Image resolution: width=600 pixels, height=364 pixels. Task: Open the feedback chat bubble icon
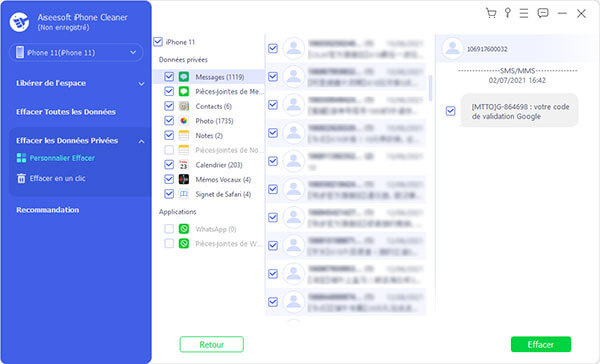[x=543, y=13]
